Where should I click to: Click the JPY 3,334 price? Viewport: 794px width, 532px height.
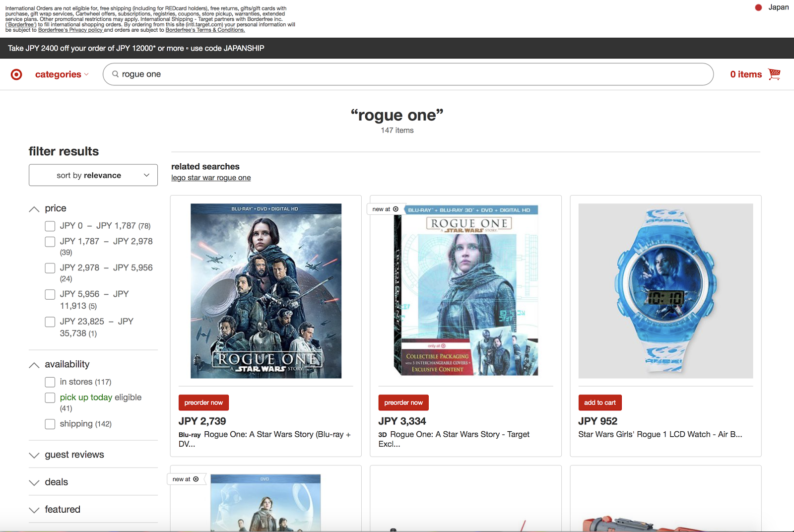point(402,421)
